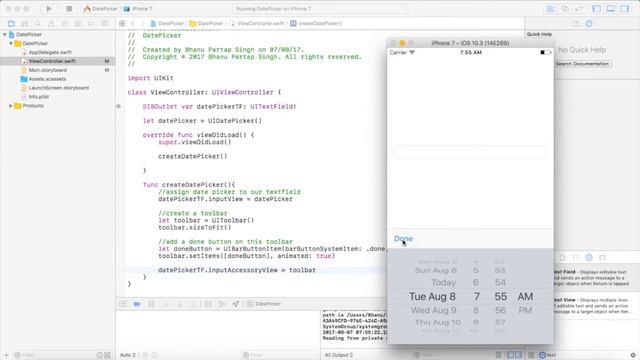Image resolution: width=640 pixels, height=360 pixels.
Task: Open the Project navigator folder icon
Action: [11, 24]
